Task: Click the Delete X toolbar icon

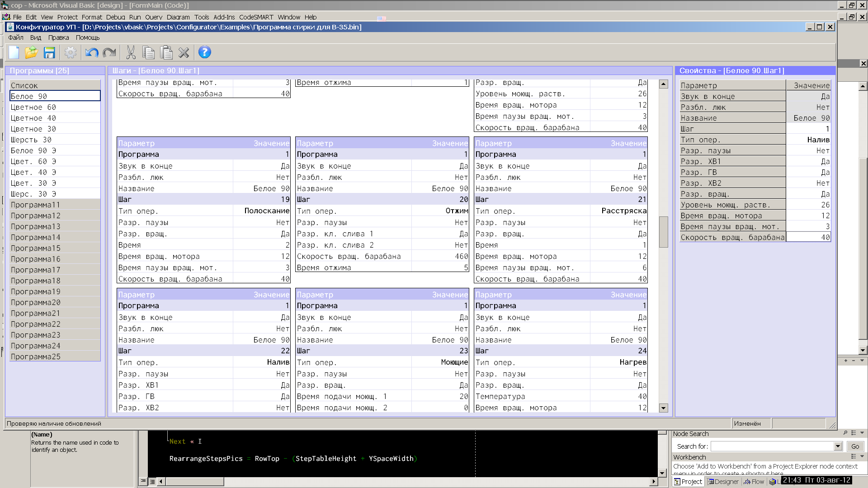Action: point(184,52)
